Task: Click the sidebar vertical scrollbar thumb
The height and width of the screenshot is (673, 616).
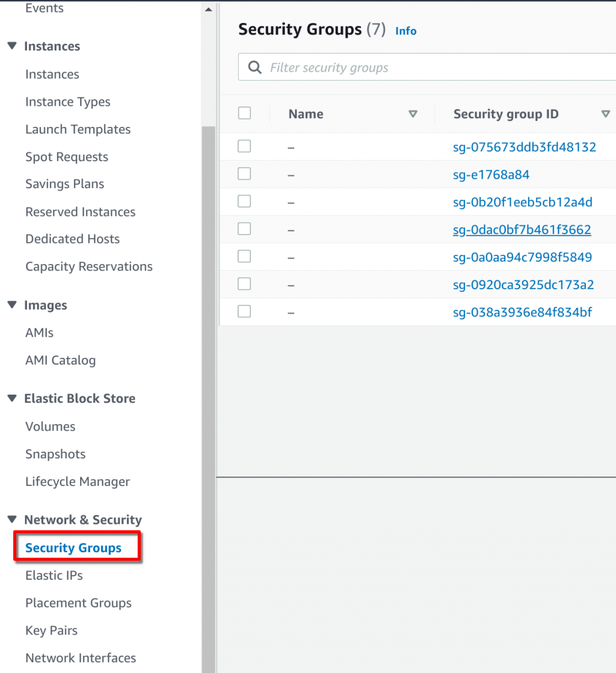Action: (x=209, y=399)
